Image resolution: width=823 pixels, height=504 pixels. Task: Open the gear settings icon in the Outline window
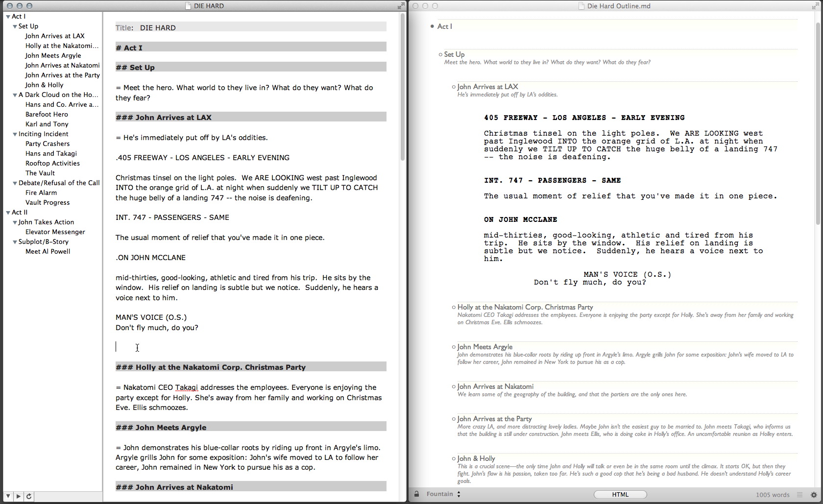[814, 495]
